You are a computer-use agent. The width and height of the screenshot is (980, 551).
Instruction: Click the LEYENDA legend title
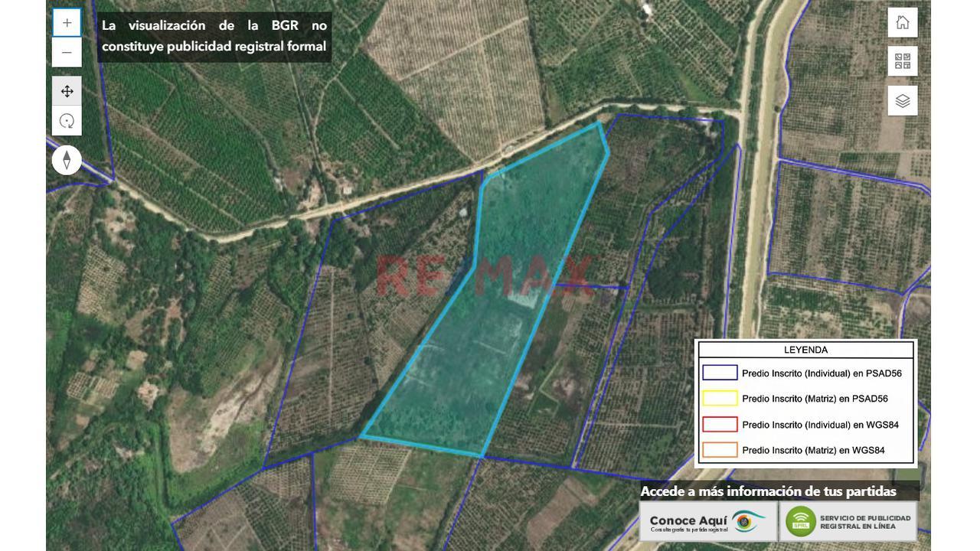coord(805,350)
